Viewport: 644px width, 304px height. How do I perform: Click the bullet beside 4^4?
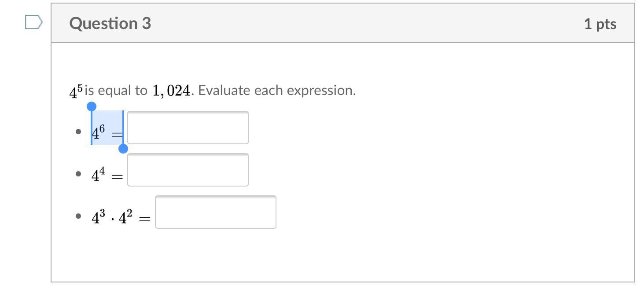coord(78,174)
